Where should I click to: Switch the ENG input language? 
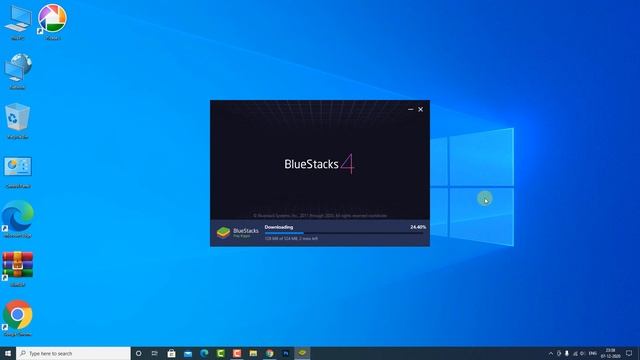coord(593,353)
